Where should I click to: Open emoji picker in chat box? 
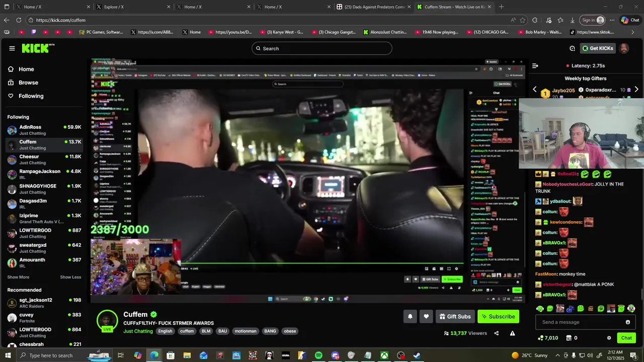pos(628,322)
